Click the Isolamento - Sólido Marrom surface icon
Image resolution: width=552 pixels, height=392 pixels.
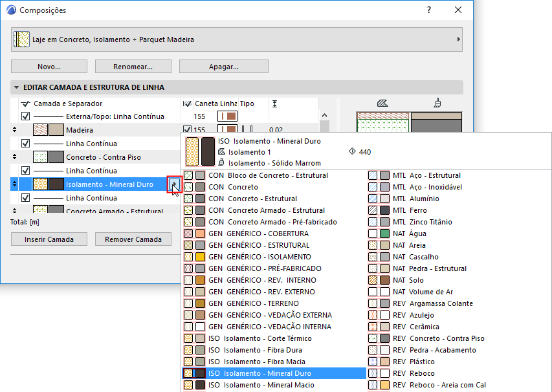[x=221, y=162]
